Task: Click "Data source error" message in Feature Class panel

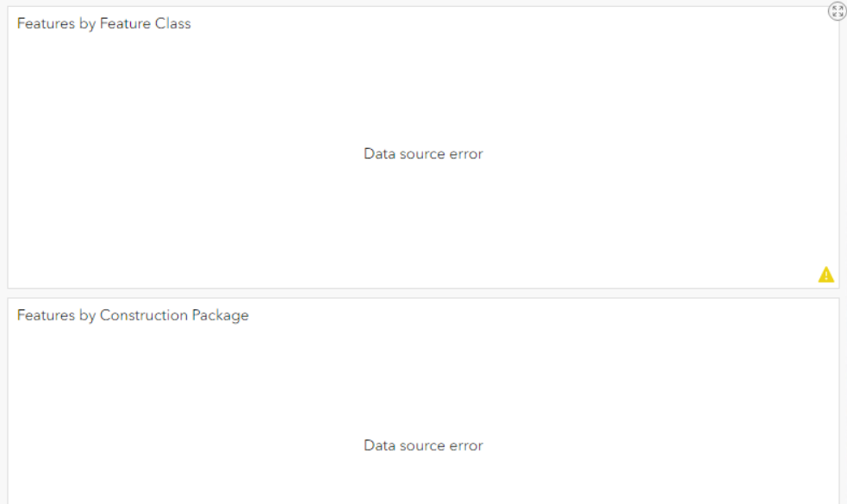Action: pyautogui.click(x=423, y=154)
